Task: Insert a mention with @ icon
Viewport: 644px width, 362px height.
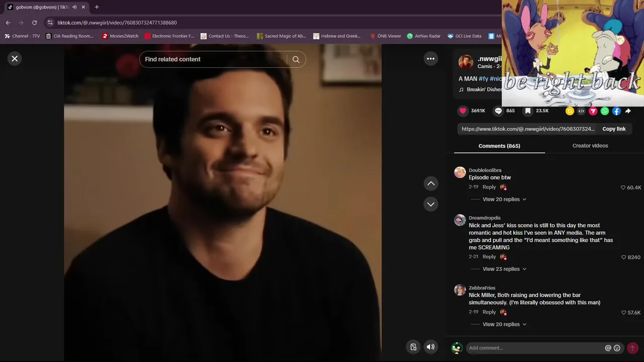Action: click(608, 348)
